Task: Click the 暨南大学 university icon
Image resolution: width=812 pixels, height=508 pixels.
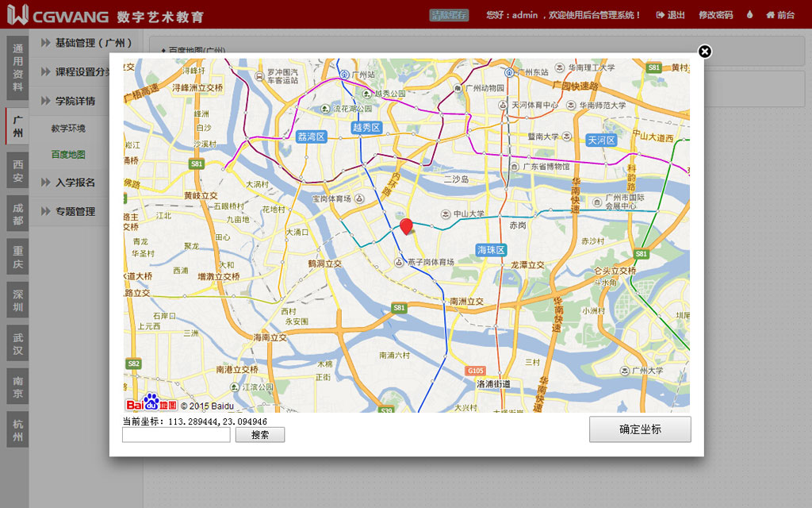Action: coord(566,137)
